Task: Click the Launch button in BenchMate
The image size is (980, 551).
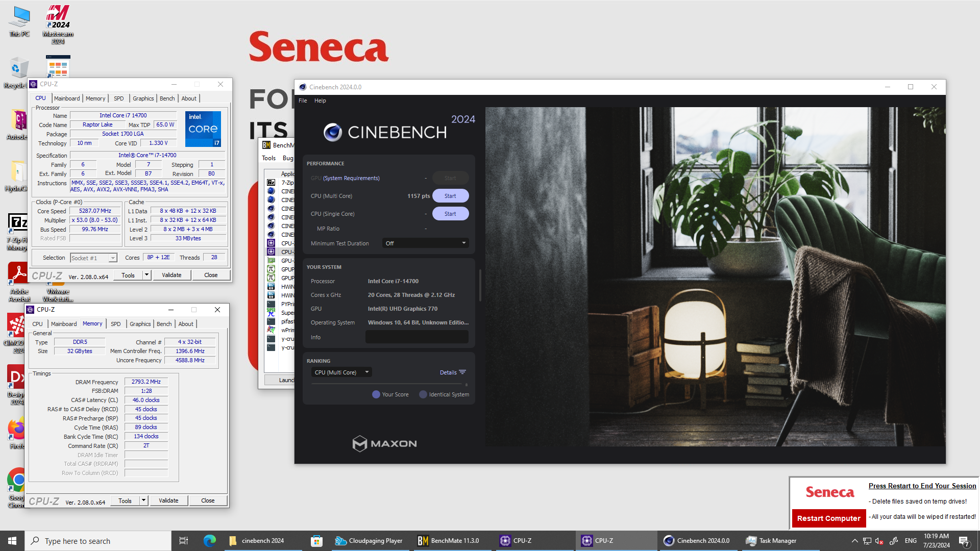Action: click(280, 380)
